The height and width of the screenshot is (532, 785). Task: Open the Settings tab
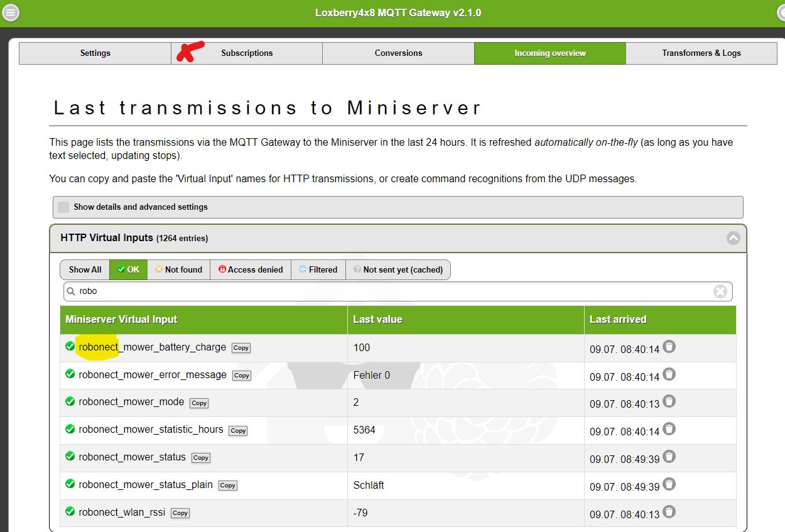coord(95,53)
